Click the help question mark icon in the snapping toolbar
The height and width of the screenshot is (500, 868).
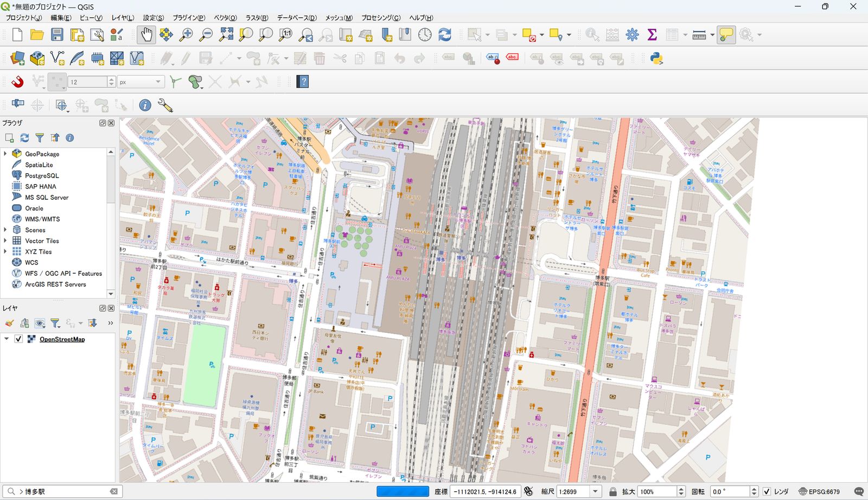tap(303, 82)
